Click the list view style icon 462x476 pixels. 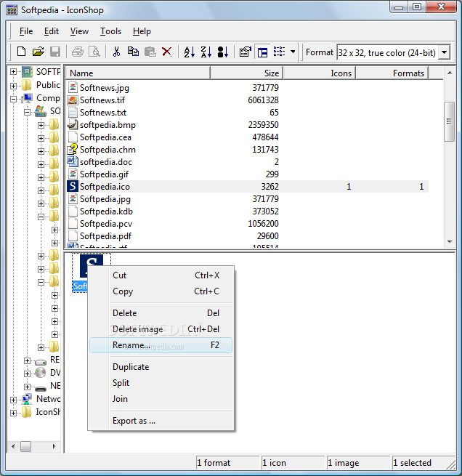click(x=279, y=52)
